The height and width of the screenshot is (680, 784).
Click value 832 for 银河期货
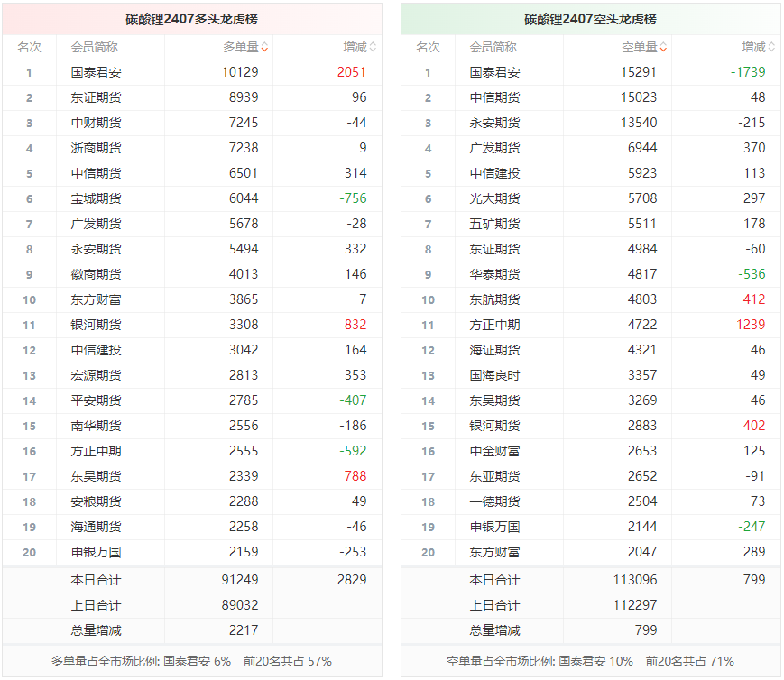[355, 325]
